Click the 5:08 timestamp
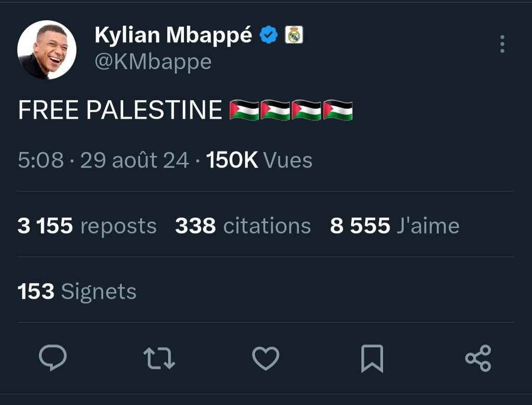This screenshot has height=405, width=532. point(41,161)
